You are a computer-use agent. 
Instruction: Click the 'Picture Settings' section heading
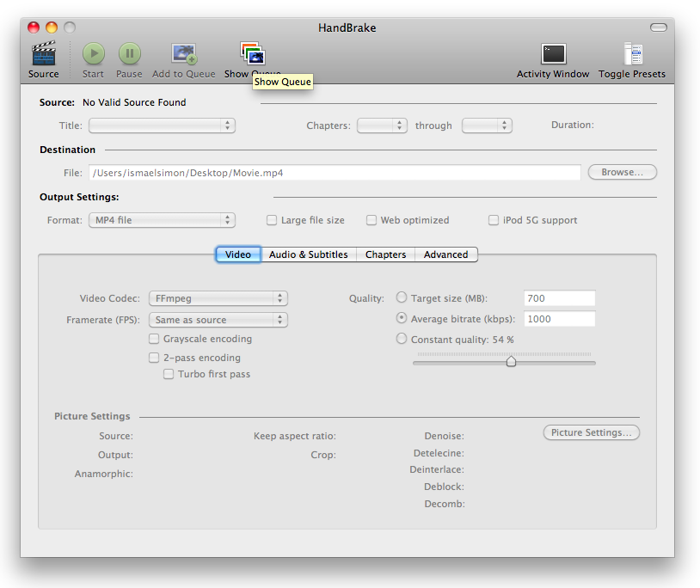point(92,416)
